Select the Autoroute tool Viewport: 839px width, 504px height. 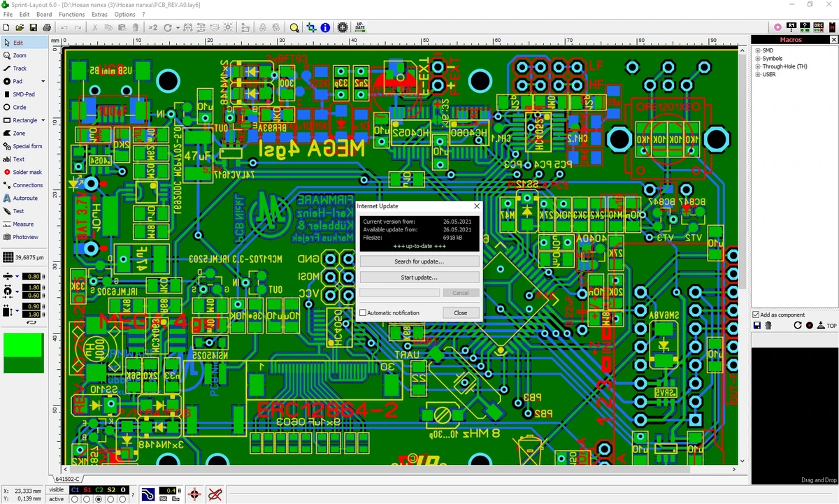(x=24, y=198)
